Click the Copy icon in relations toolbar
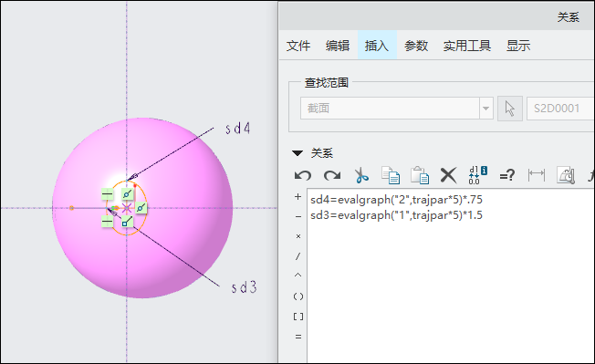Viewport: 595px width, 364px height. click(391, 175)
